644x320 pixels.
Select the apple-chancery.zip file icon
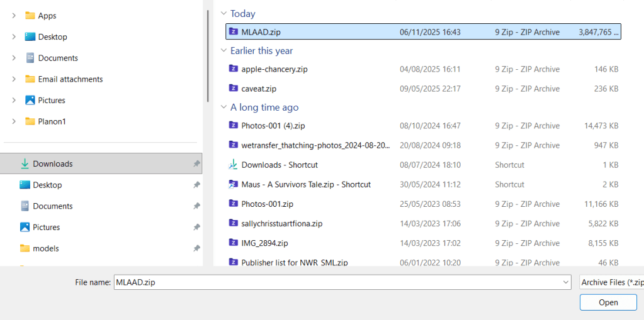(234, 69)
